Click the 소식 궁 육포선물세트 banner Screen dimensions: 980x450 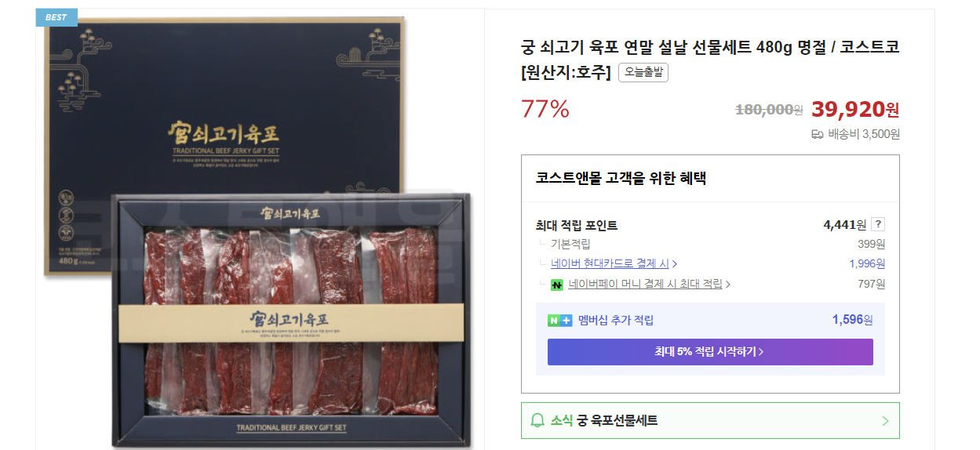coord(710,421)
